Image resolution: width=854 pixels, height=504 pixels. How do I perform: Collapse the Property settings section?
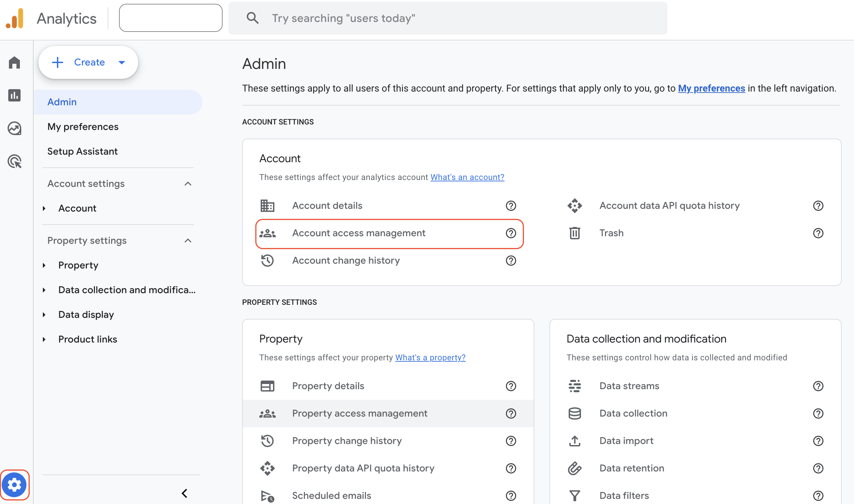(188, 241)
